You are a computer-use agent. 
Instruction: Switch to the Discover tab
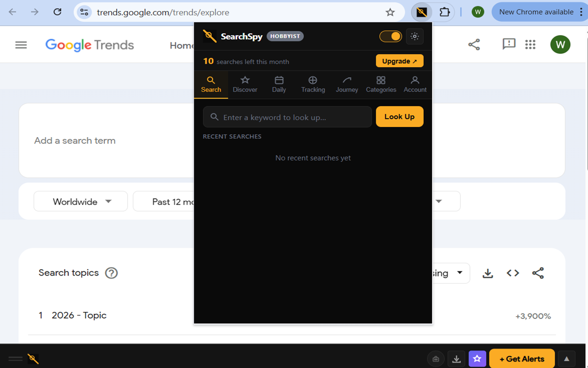245,85
